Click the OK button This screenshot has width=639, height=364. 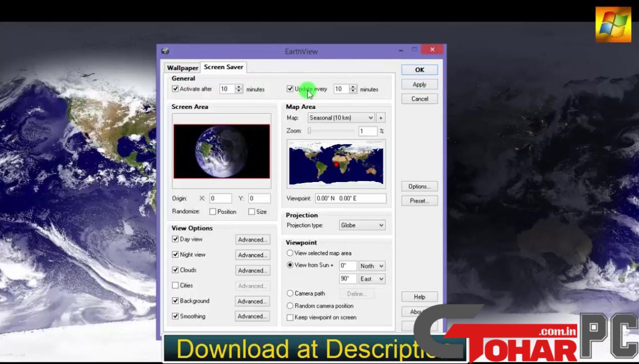tap(419, 70)
